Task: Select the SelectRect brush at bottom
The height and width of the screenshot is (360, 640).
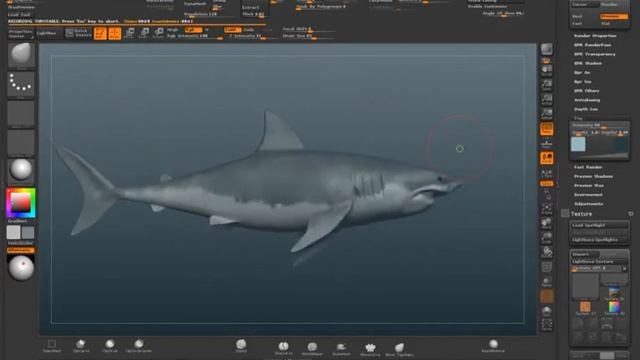Action: click(52, 346)
